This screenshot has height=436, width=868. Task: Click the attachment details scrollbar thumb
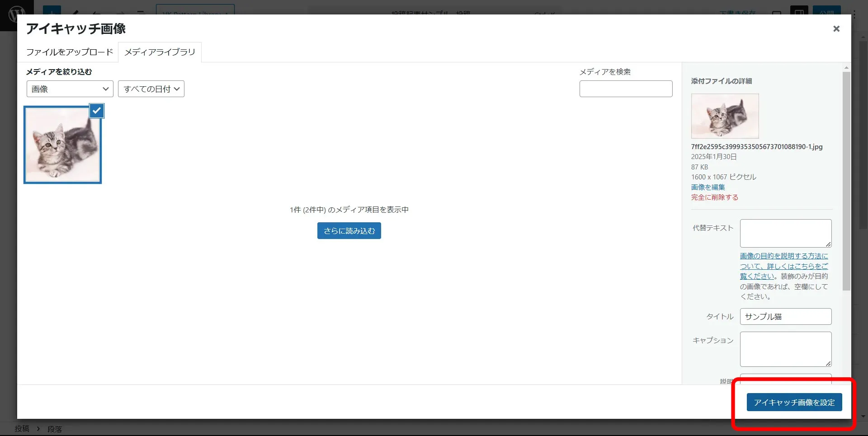pyautogui.click(x=846, y=181)
